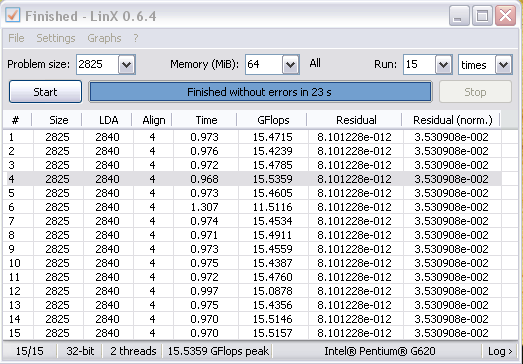Click the Residual (norm.) column header

click(x=452, y=120)
